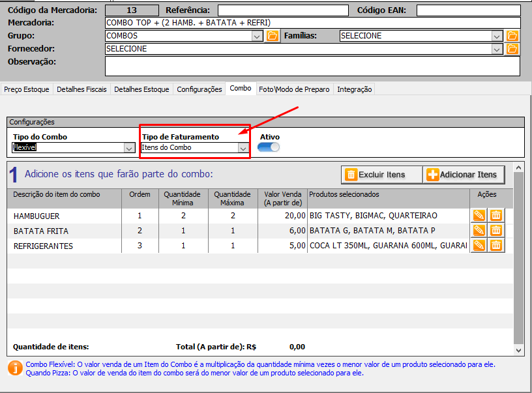Open folder icon next to Famílias field
This screenshot has height=393, width=532.
click(512, 36)
